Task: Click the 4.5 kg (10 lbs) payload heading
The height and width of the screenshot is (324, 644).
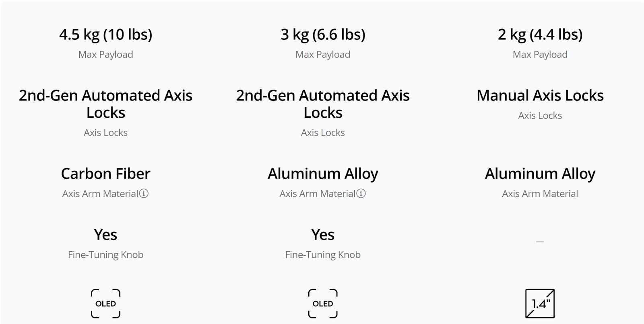Action: tap(106, 35)
